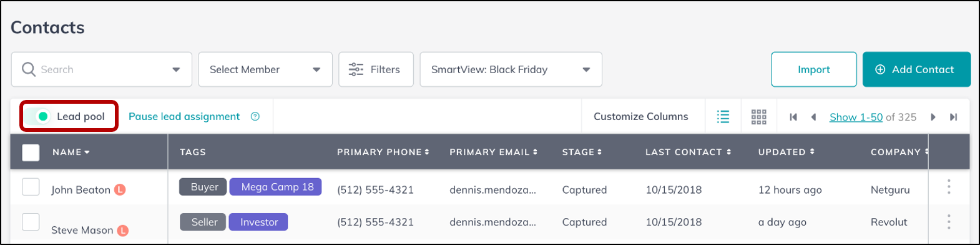This screenshot has height=245, width=980.
Task: Switch to grid view icon
Action: click(x=758, y=117)
